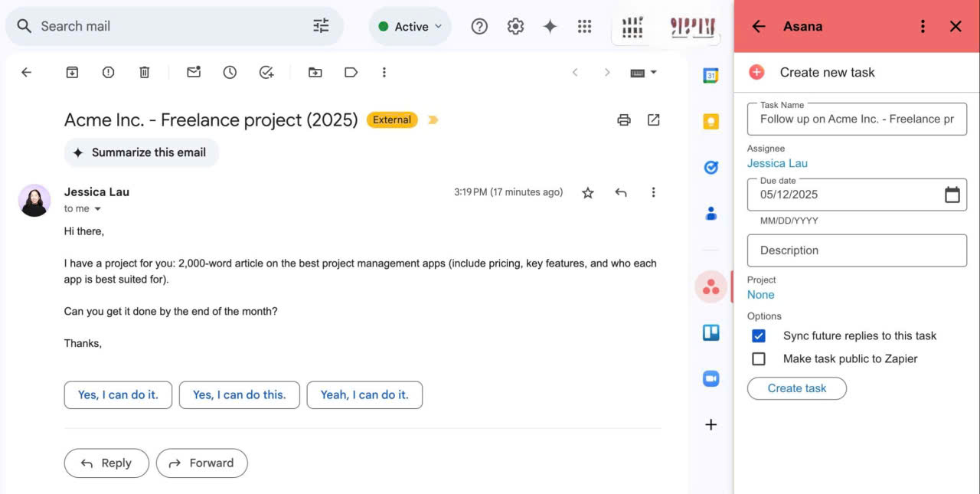Expand the 'to me' recipient details
The width and height of the screenshot is (980, 494).
(x=97, y=209)
